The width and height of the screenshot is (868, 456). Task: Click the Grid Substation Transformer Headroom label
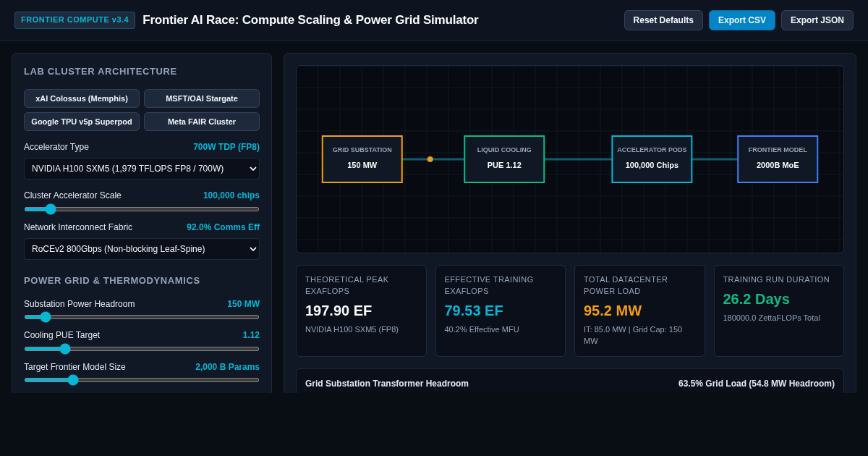coord(387,384)
